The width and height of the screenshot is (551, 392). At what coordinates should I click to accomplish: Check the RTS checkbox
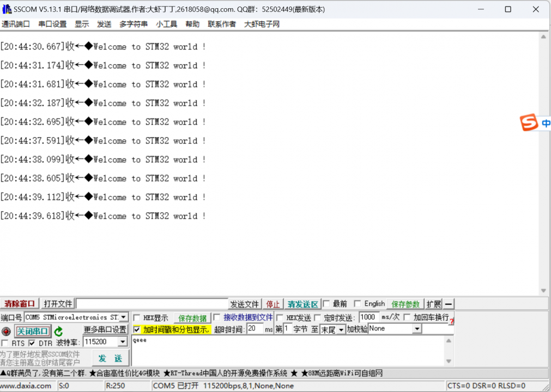click(4, 341)
